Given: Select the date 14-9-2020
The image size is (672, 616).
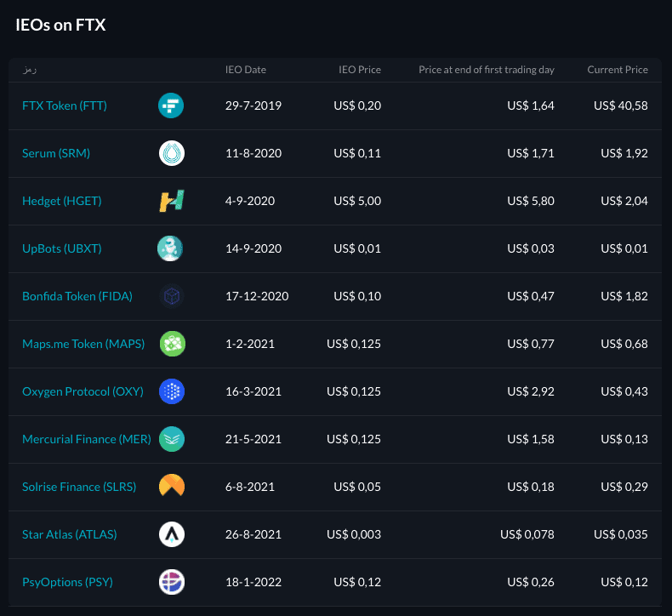Looking at the screenshot, I should [253, 248].
